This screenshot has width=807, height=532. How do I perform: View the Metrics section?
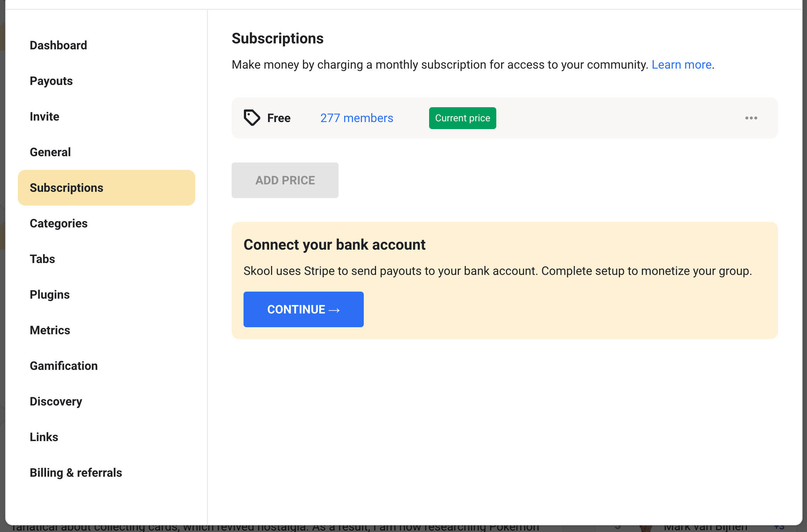pos(50,330)
